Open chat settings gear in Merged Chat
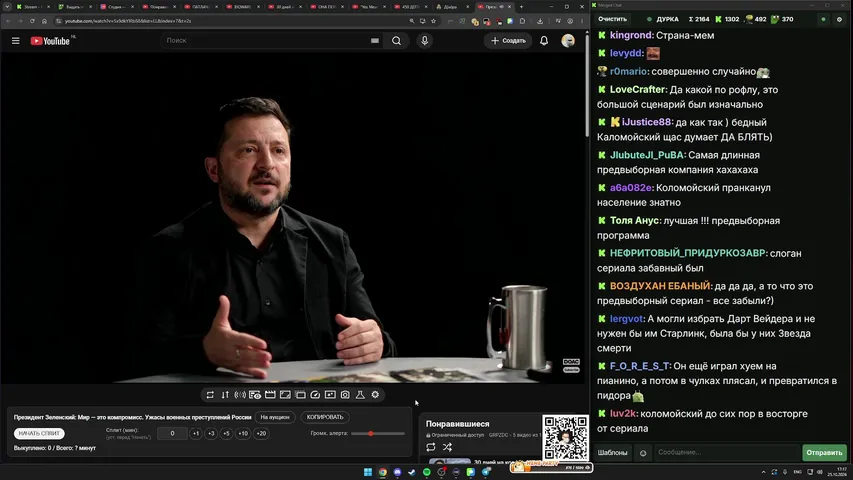This screenshot has height=480, width=853. pyautogui.click(x=839, y=19)
